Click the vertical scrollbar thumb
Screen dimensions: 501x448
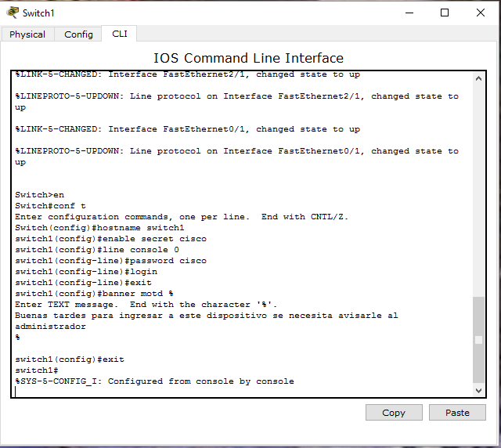(x=478, y=340)
